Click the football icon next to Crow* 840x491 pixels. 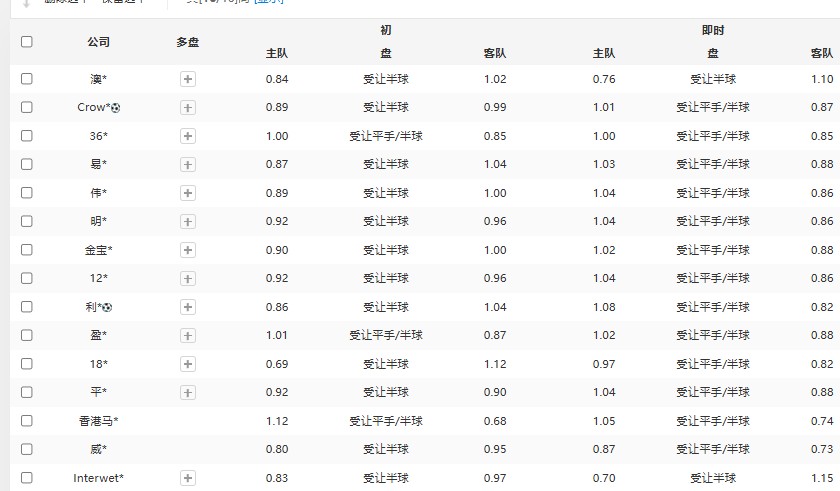click(x=116, y=108)
